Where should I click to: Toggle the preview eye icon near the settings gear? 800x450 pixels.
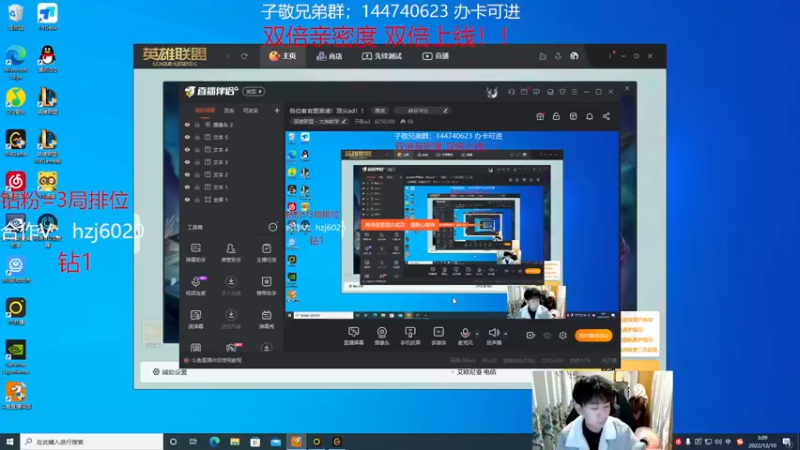click(547, 335)
